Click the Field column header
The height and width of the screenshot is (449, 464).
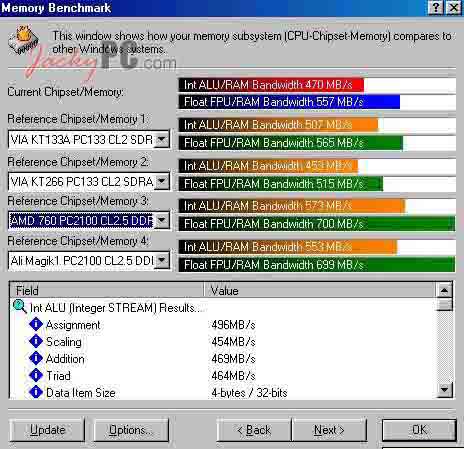click(x=106, y=291)
